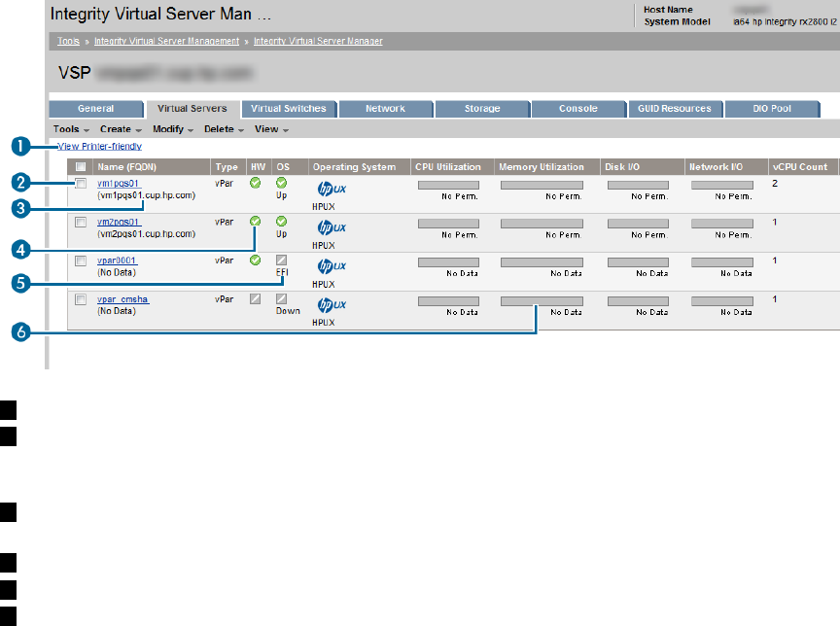Click the OS EFI status icon for vpar0001
The image size is (840, 626).
(281, 261)
